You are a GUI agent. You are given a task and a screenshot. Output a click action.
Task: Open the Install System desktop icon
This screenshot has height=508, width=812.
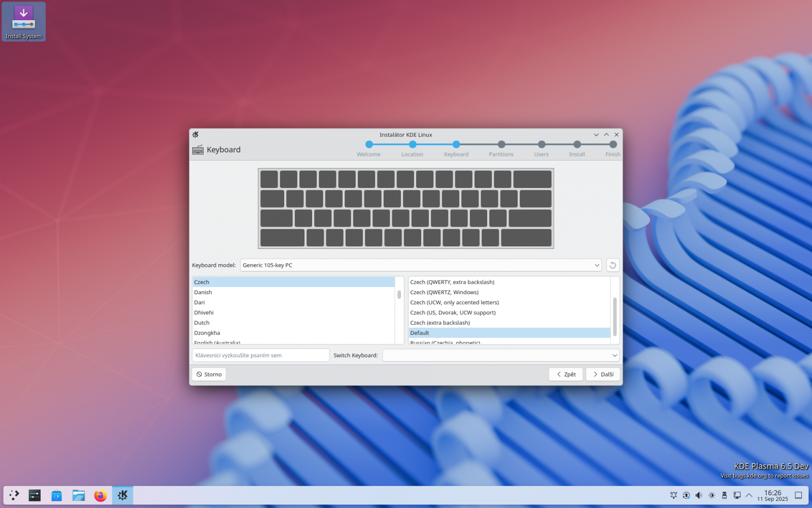23,22
